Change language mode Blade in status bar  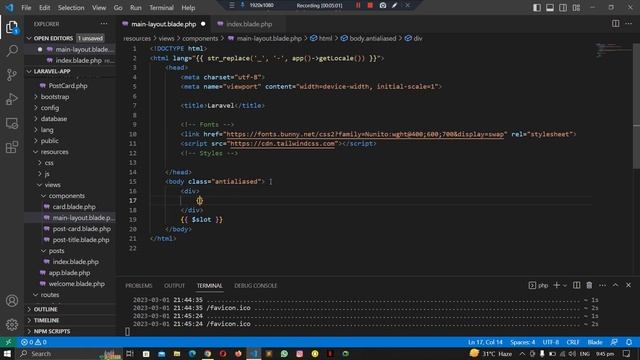(595, 342)
